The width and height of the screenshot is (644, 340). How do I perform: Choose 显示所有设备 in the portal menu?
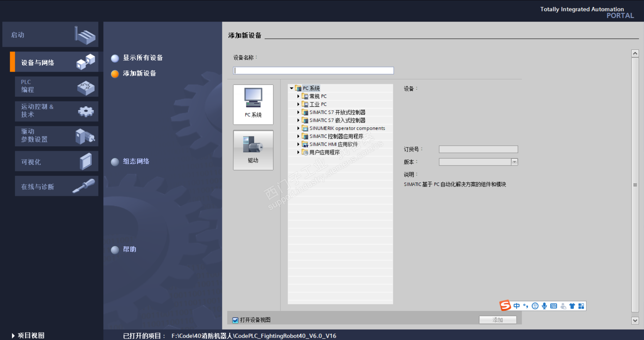(143, 58)
